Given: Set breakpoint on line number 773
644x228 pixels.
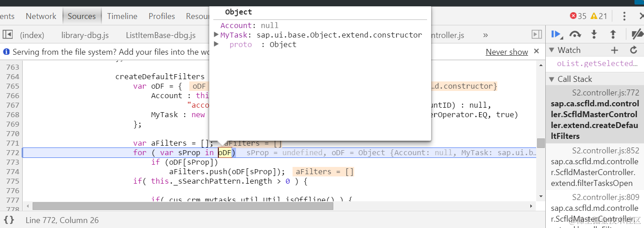Looking at the screenshot, I should coord(12,162).
